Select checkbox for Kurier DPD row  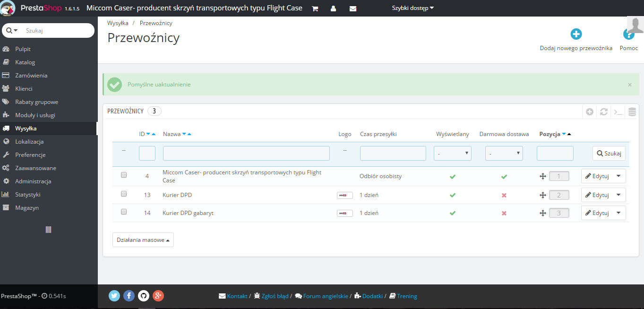pyautogui.click(x=124, y=194)
